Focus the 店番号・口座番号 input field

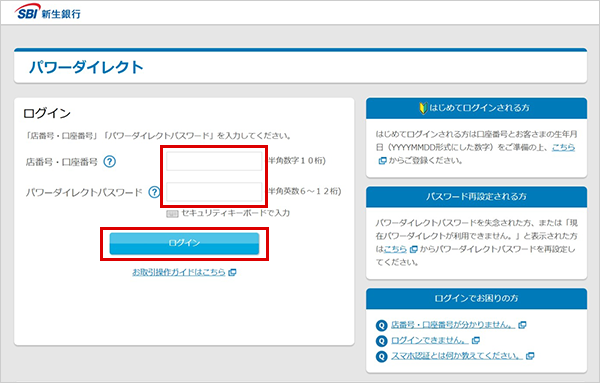pos(214,161)
